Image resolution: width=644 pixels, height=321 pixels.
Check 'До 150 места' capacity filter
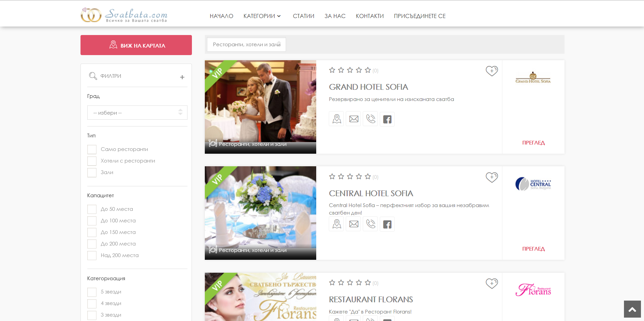coord(92,232)
